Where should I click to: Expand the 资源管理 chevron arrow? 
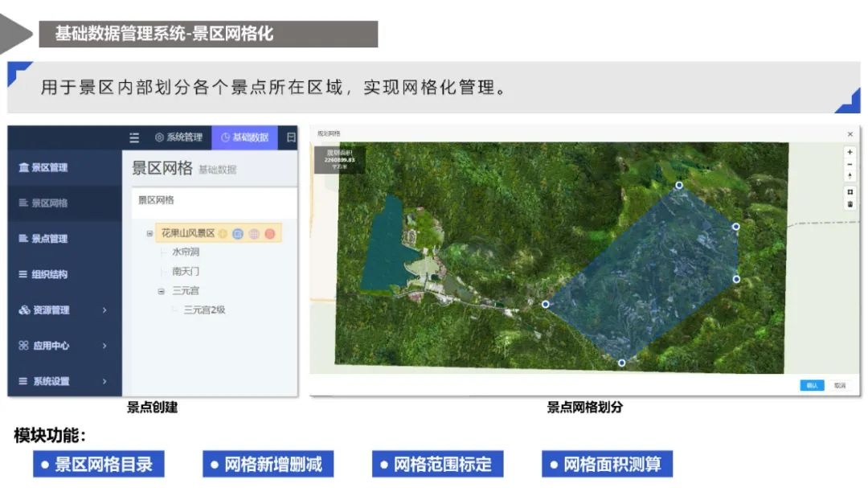tap(104, 310)
